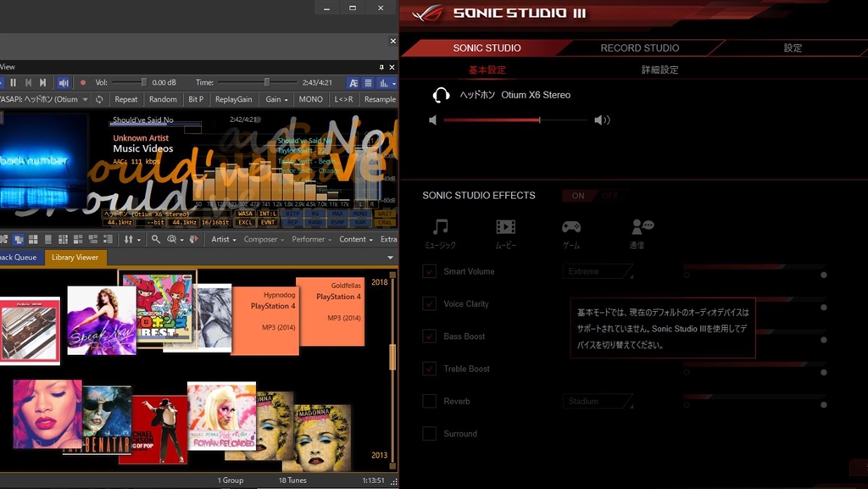Pause playback with the pause button
This screenshot has height=489, width=868.
[13, 82]
